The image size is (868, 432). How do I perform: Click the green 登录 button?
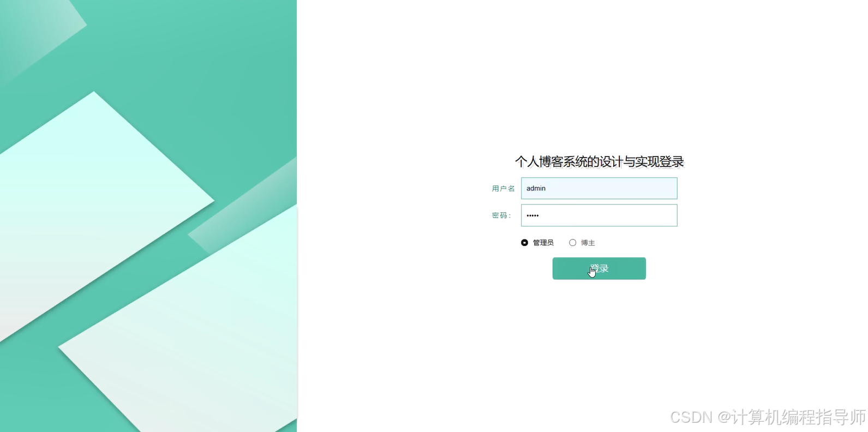pyautogui.click(x=599, y=268)
